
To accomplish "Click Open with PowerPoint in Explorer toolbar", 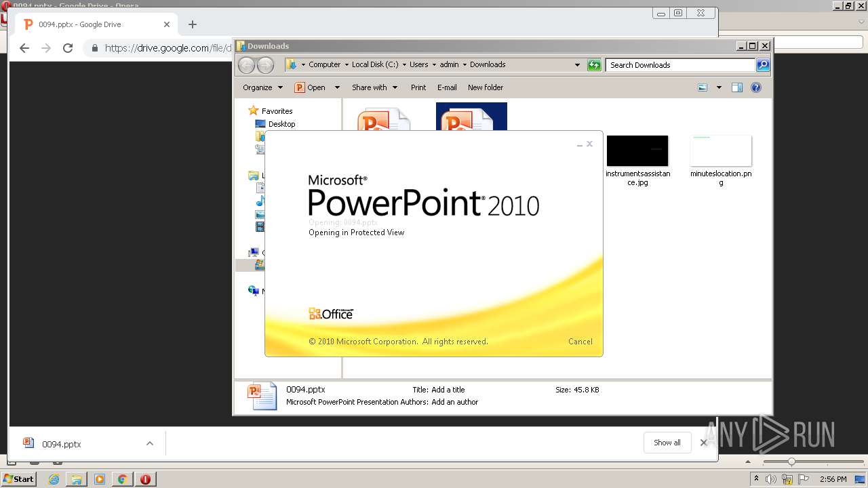I will click(310, 87).
